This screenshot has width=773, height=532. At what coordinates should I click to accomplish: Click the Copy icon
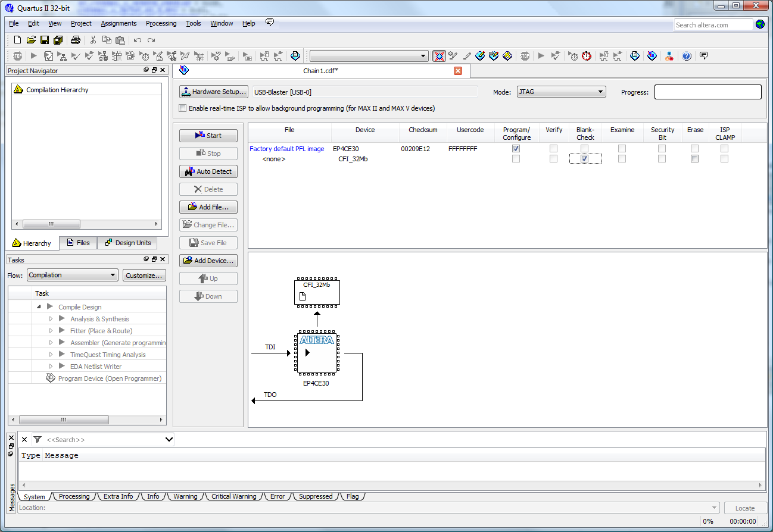[107, 40]
